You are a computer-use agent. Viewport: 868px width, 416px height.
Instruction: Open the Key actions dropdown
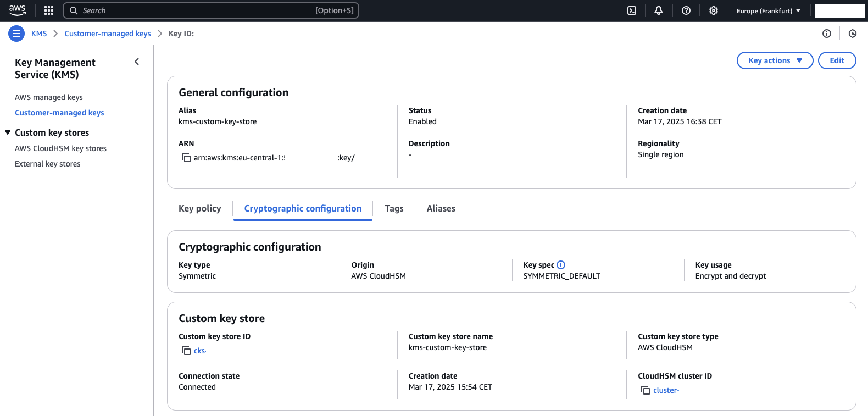point(775,60)
